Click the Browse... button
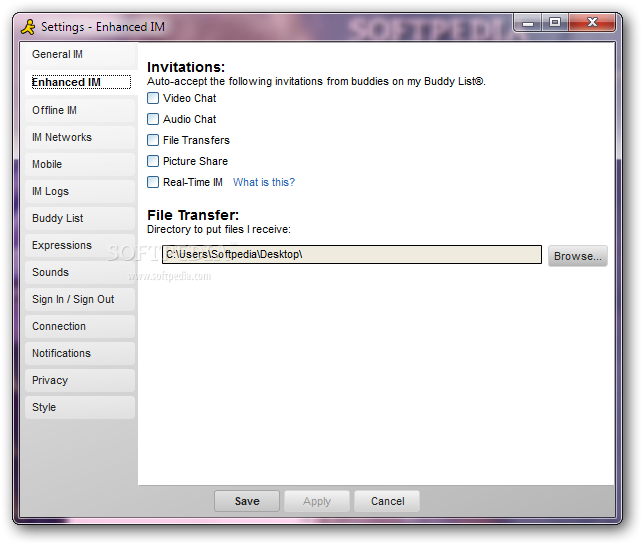The height and width of the screenshot is (545, 643). tap(577, 256)
